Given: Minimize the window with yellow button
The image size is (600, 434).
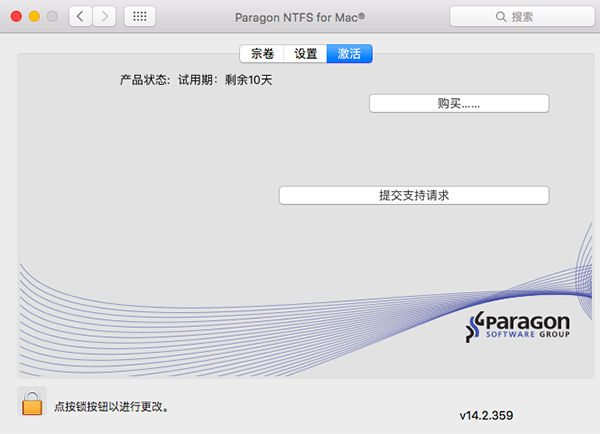Looking at the screenshot, I should click(x=34, y=16).
